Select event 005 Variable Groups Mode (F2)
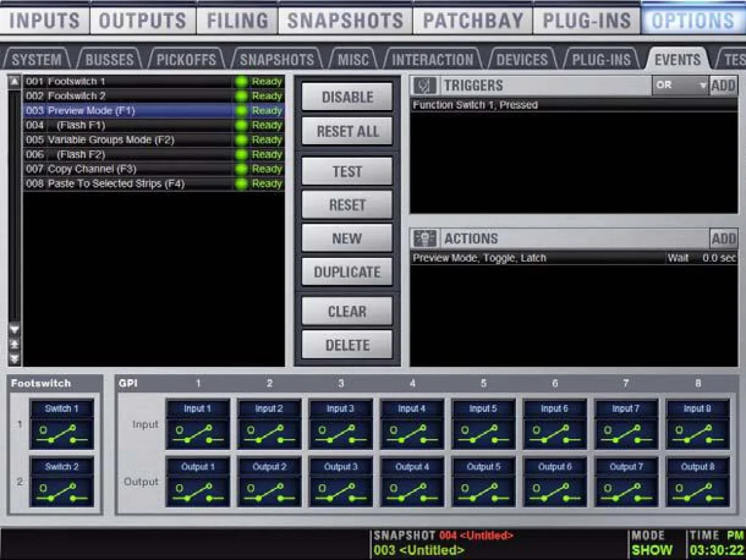This screenshot has width=746, height=560. 154,140
